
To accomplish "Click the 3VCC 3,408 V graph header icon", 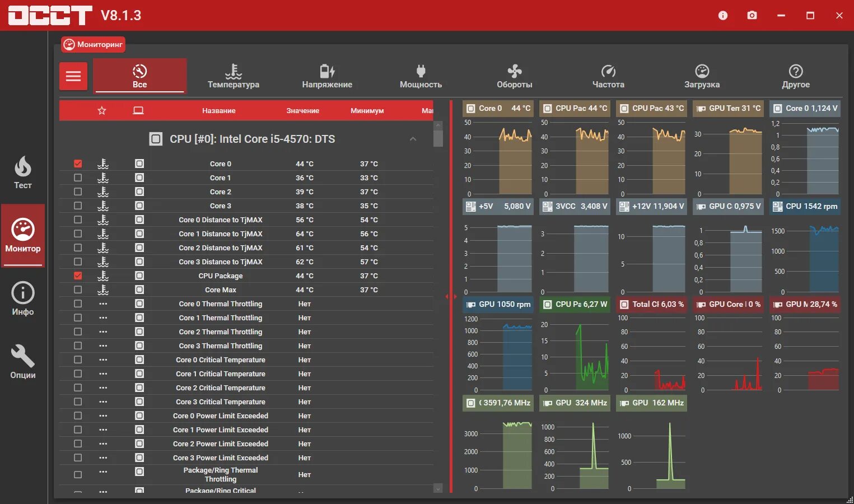I will [x=547, y=206].
